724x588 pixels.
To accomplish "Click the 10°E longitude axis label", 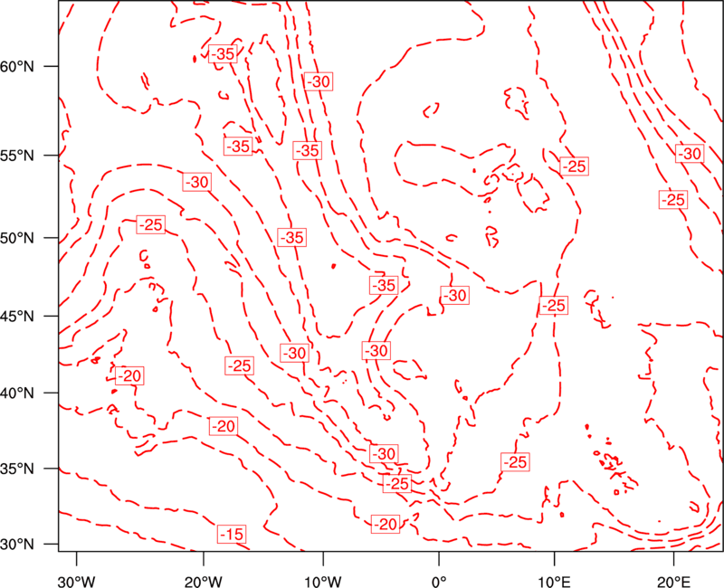I will [554, 581].
